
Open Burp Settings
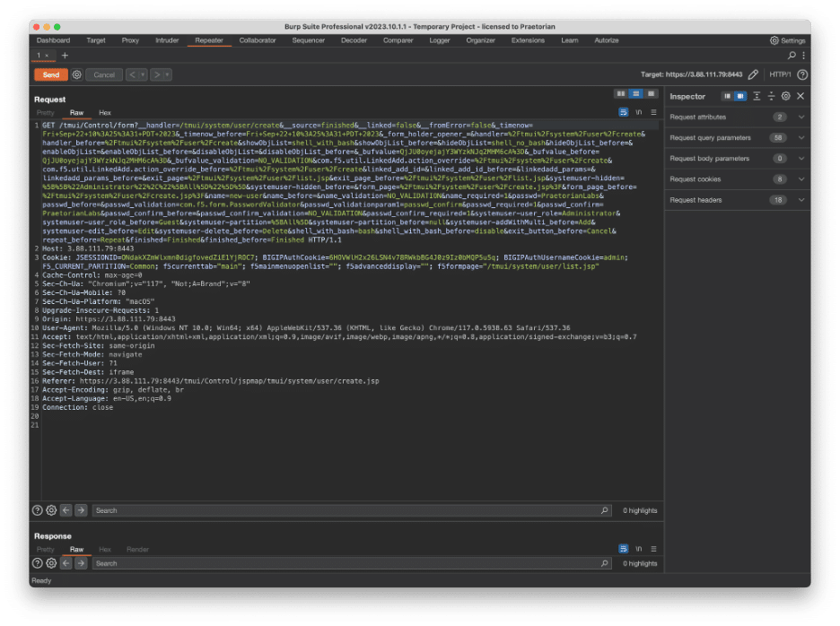click(x=788, y=40)
